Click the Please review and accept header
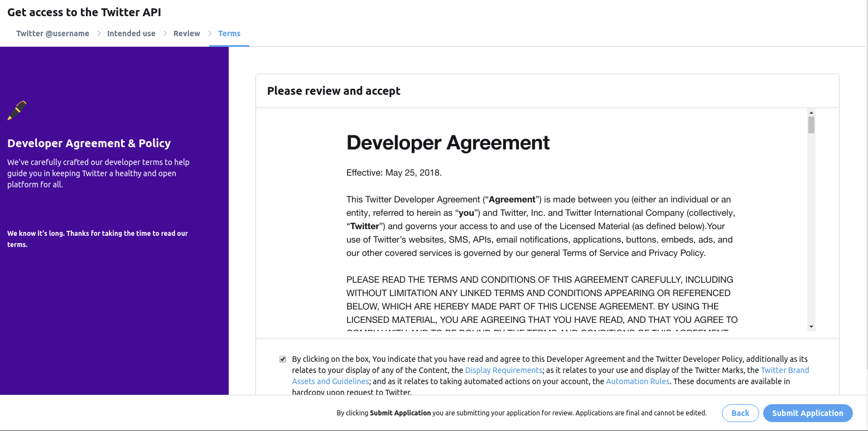 pos(334,90)
